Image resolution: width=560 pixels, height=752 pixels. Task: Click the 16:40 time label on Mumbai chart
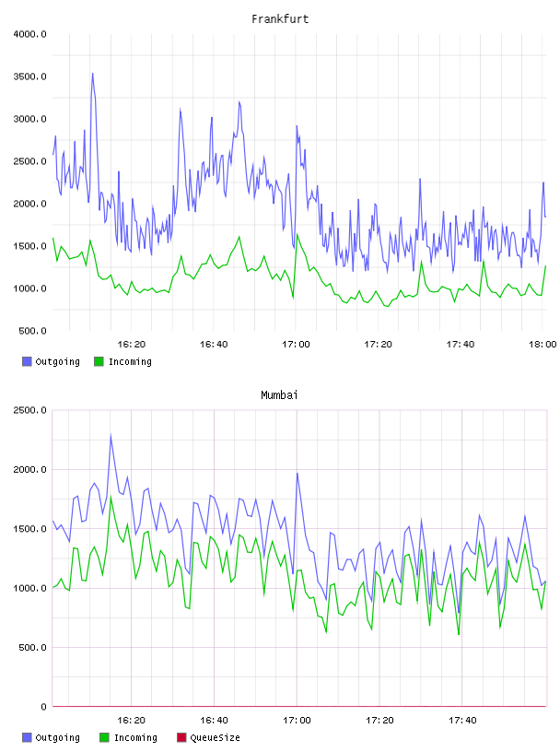click(x=214, y=721)
